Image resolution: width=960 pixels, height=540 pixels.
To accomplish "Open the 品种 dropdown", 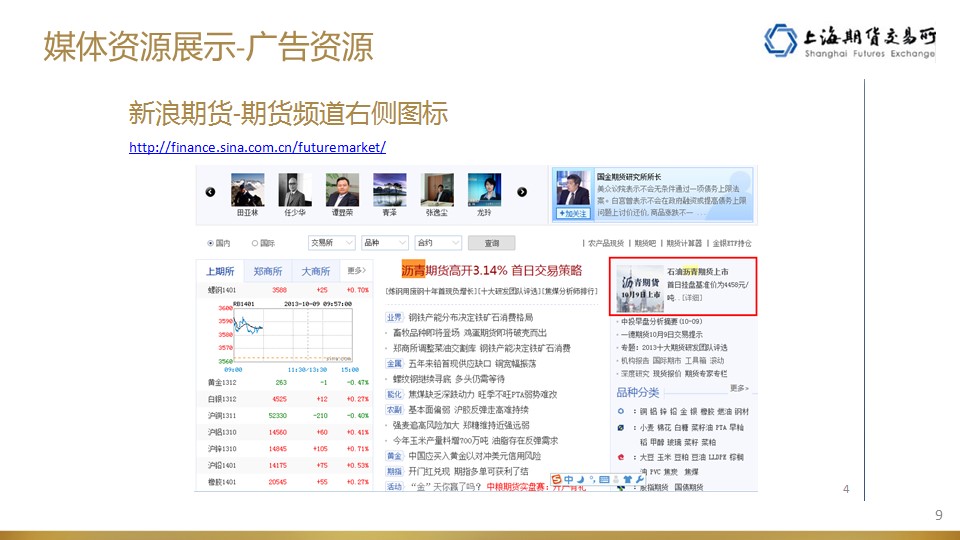I will (x=384, y=243).
